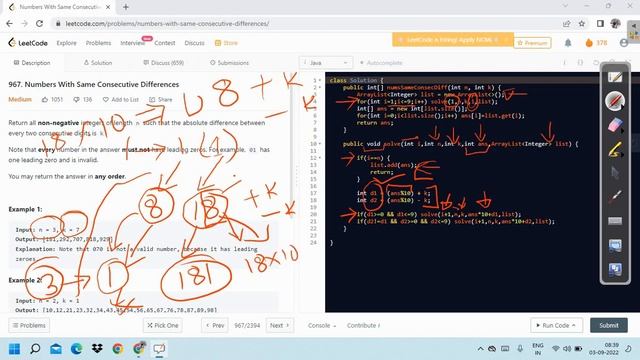Select the yellow highlighter tool
640x360 pixels.
[x=615, y=149]
